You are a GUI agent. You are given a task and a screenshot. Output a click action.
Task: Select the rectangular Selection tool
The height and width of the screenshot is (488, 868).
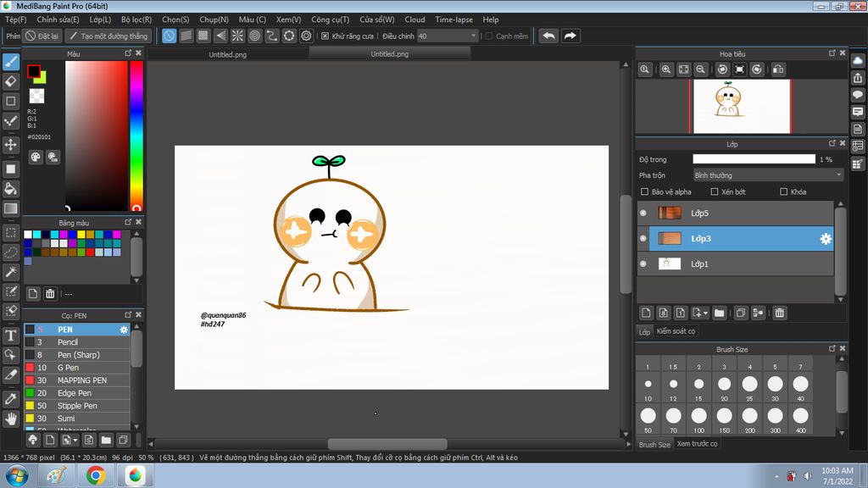tap(11, 232)
